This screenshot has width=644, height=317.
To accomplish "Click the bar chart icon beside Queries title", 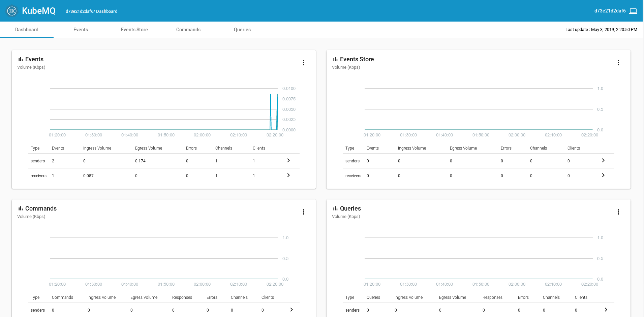I will tap(335, 208).
